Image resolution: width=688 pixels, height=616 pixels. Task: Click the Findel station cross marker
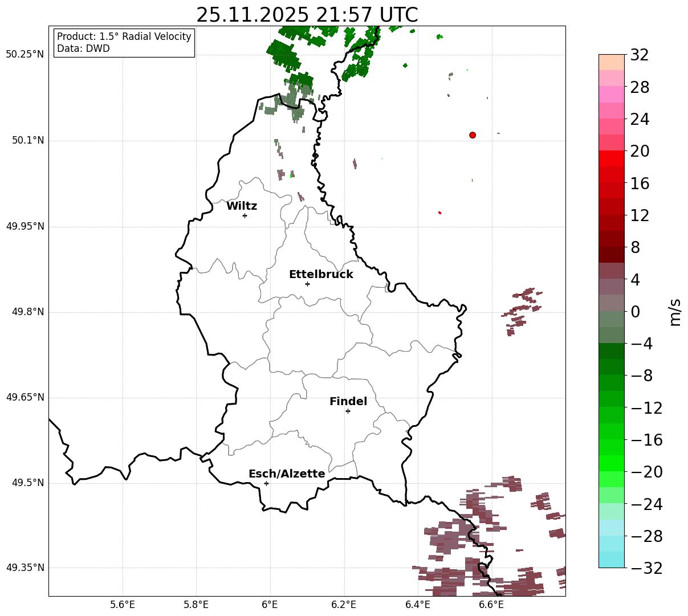[348, 411]
